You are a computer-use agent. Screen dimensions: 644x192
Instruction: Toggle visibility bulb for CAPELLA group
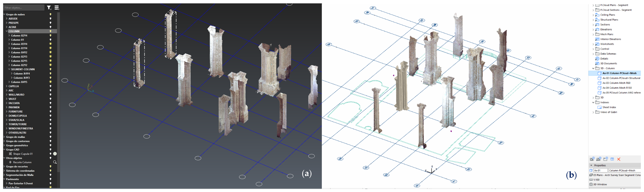pyautogui.click(x=51, y=86)
